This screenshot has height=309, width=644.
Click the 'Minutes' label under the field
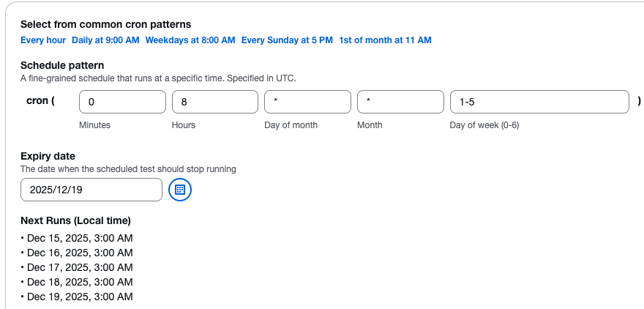point(94,125)
